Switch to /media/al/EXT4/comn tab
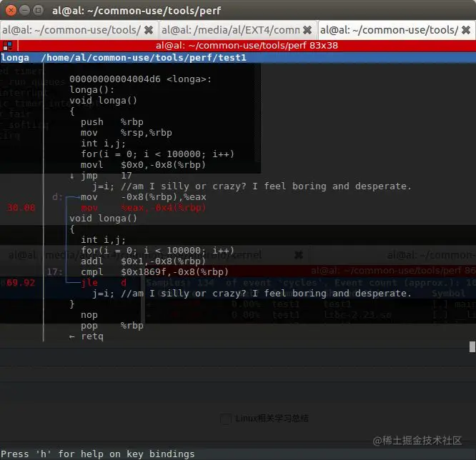 click(231, 30)
